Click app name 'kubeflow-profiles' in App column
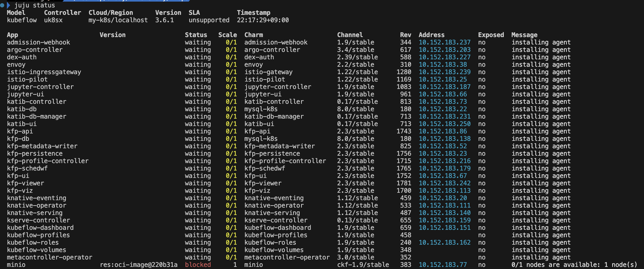Image resolution: width=644 pixels, height=269 pixels. point(38,235)
